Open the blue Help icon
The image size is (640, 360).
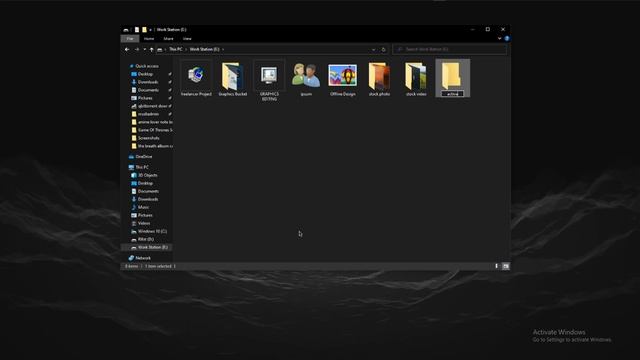(507, 38)
